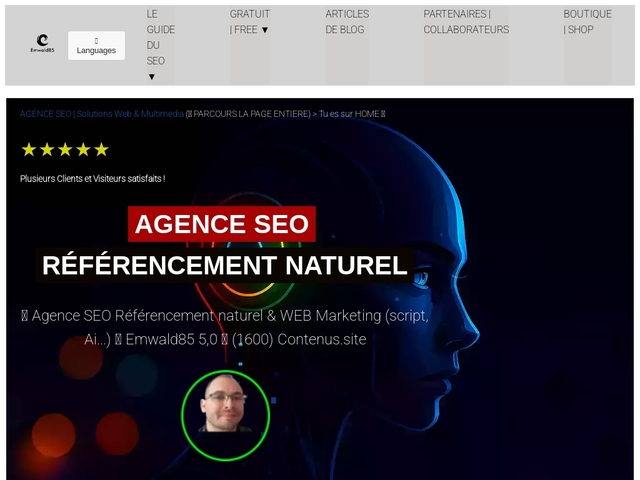The height and width of the screenshot is (480, 640).
Task: Click the red AGENCE SEO heading
Action: 222,224
